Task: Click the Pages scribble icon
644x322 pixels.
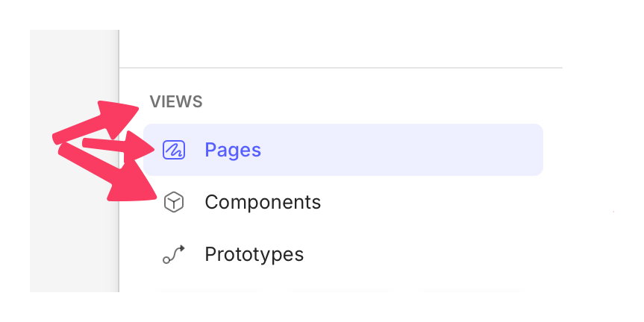Action: click(173, 151)
